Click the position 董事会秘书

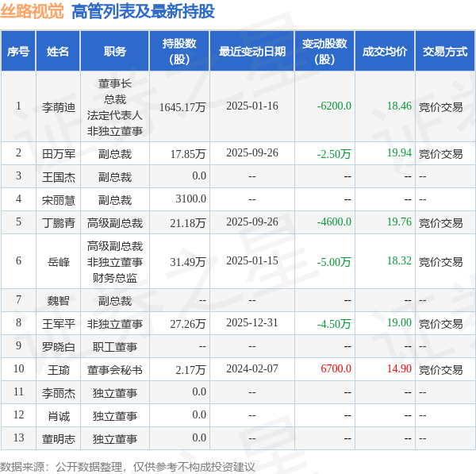click(x=115, y=370)
